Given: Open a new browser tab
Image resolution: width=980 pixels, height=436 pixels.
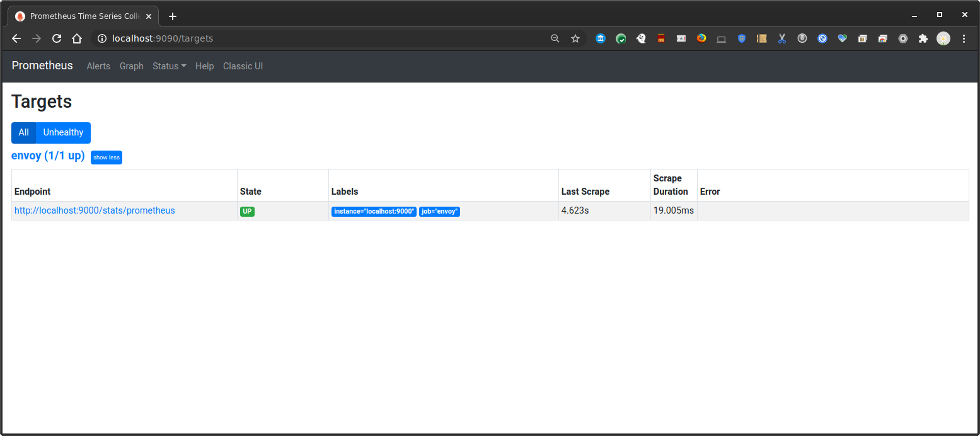Looking at the screenshot, I should pyautogui.click(x=173, y=16).
